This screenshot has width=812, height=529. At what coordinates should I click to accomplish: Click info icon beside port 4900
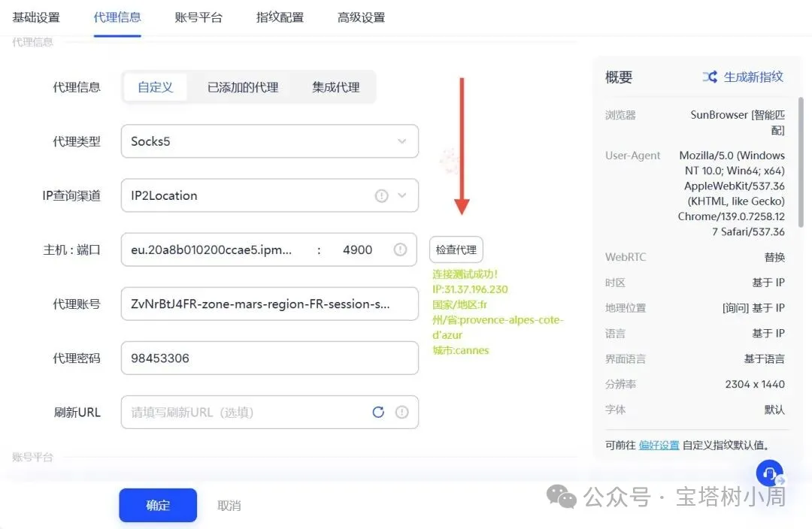click(401, 249)
